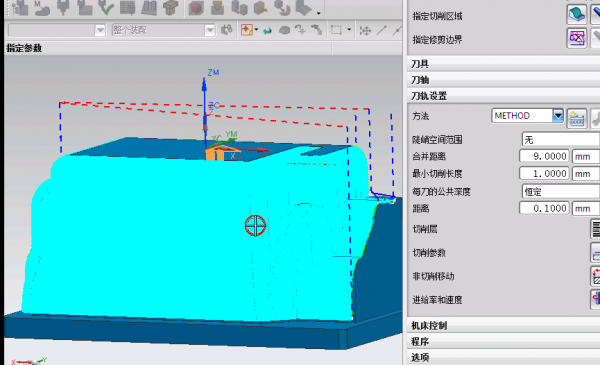Click the 指定修剪边界 label
600x365 pixels.
(x=437, y=40)
